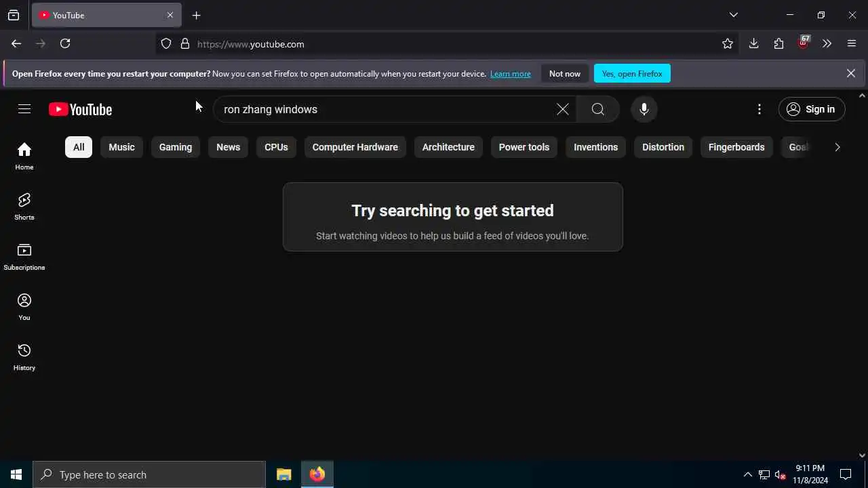View site security via the padlock icon
The image size is (868, 488).
(184, 44)
